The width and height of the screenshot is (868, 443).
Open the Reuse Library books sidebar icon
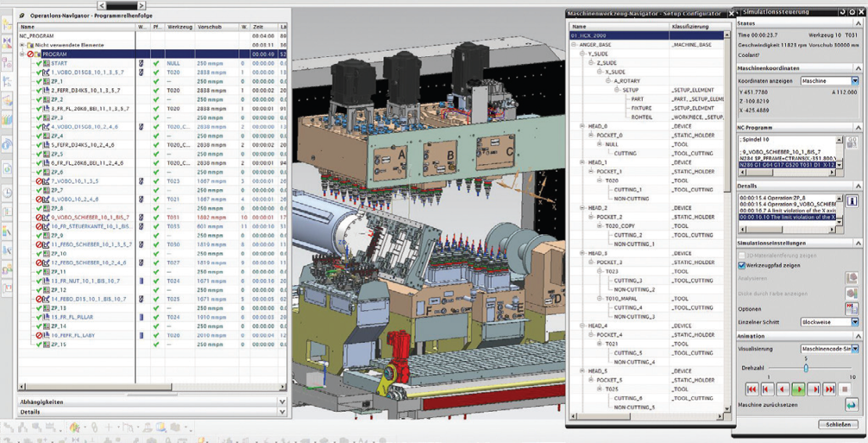8,120
